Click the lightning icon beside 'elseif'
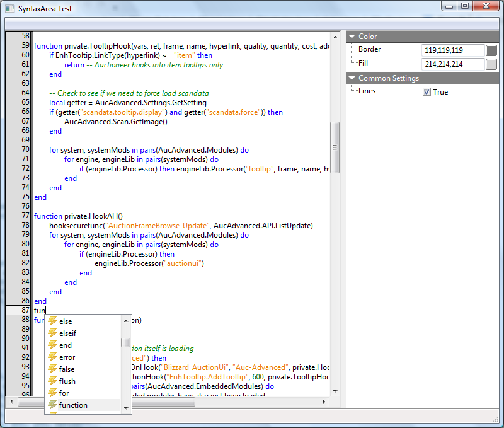Image resolution: width=504 pixels, height=428 pixels. [52, 333]
